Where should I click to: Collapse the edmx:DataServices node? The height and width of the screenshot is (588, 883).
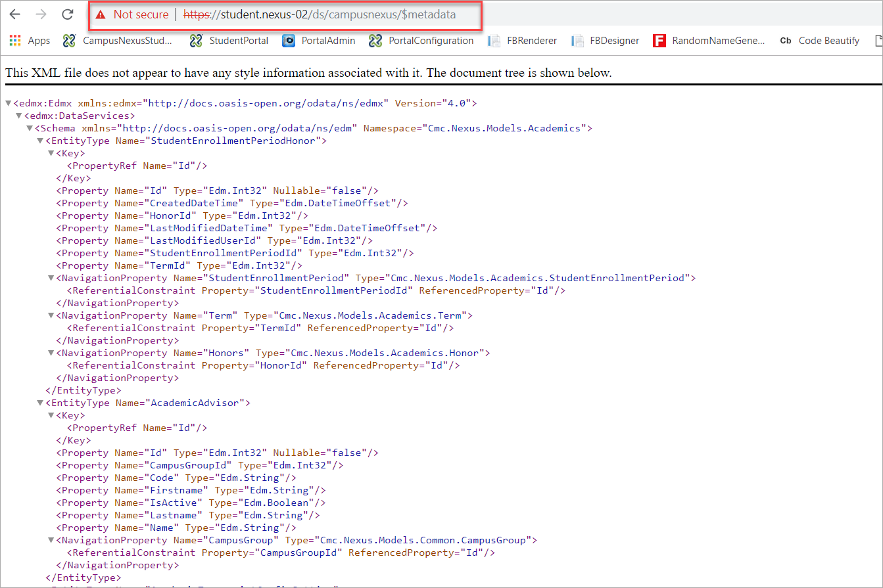pyautogui.click(x=18, y=116)
